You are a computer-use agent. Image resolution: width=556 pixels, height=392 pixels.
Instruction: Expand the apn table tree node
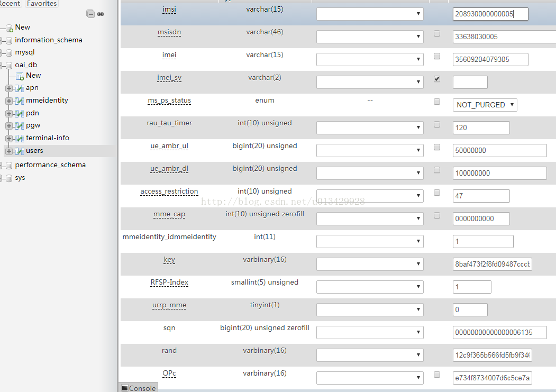pyautogui.click(x=9, y=88)
